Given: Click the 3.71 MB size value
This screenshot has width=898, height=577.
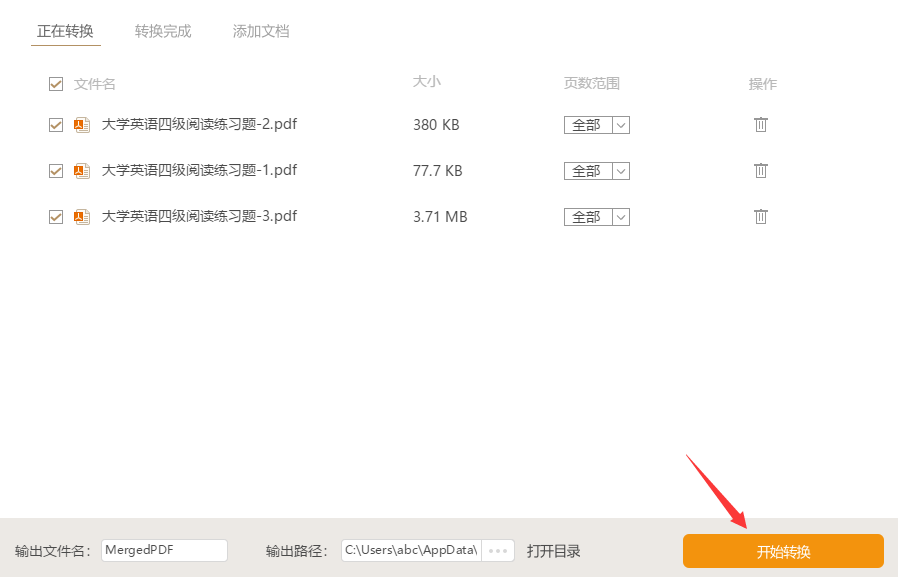Looking at the screenshot, I should [440, 217].
